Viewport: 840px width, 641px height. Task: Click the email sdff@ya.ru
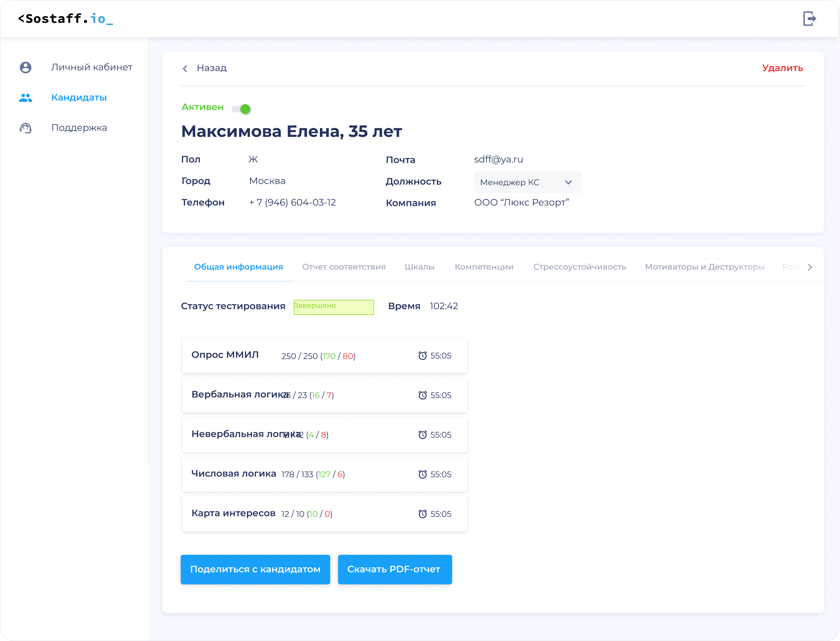[x=498, y=159]
